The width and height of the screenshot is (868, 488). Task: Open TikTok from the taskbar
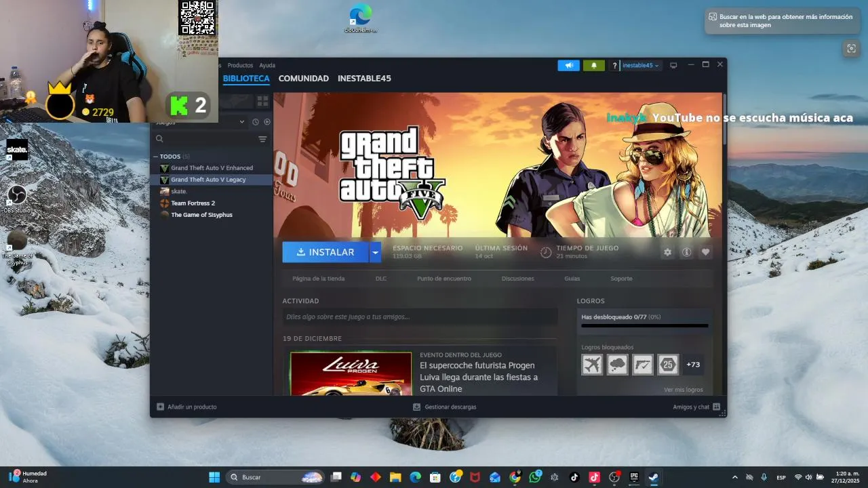574,477
